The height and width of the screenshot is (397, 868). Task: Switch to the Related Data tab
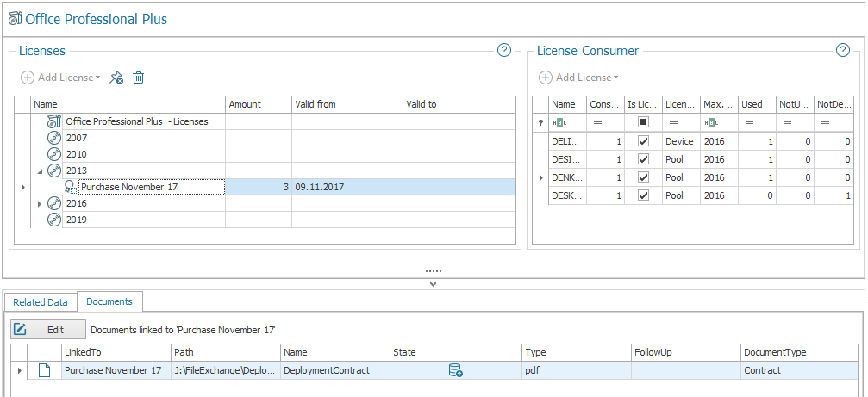coord(41,302)
